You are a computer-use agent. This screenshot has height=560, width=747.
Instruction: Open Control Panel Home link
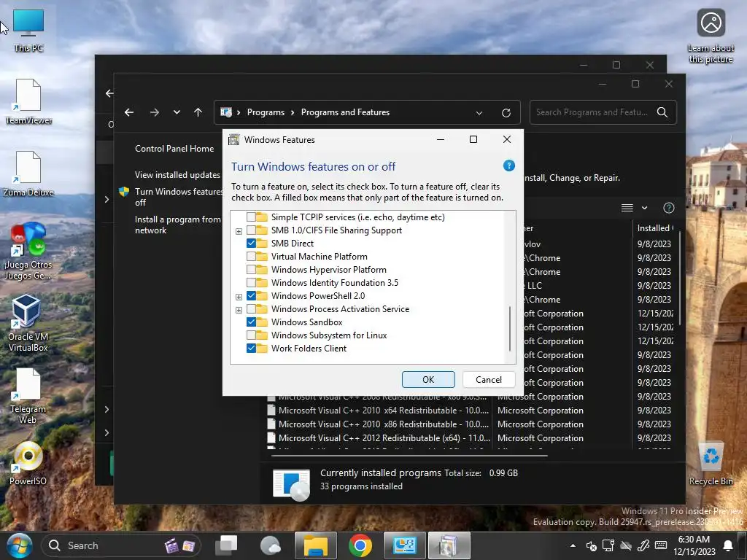tap(174, 149)
